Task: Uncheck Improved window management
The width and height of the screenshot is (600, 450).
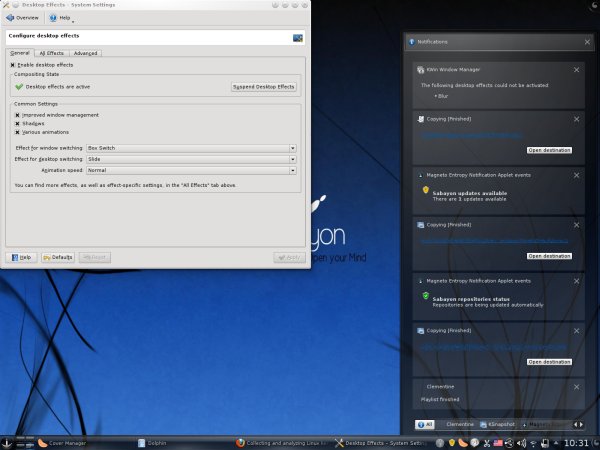Action: 18,115
